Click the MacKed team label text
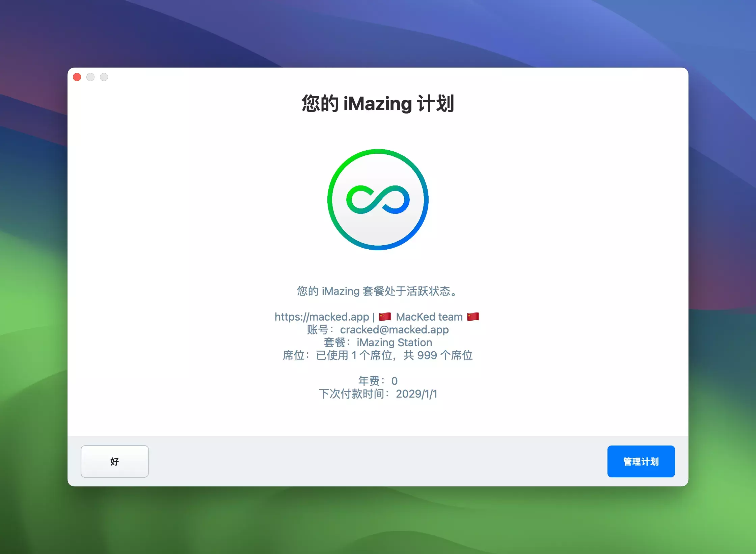 (x=429, y=317)
